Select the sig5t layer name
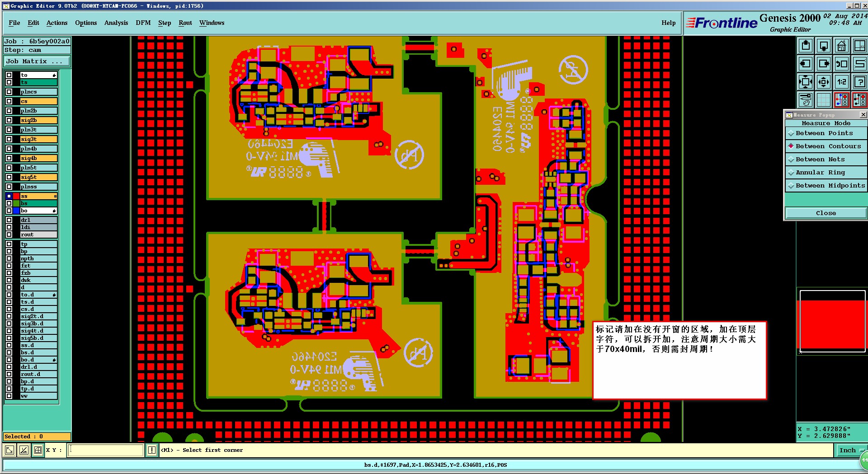This screenshot has width=868, height=474. (39, 177)
